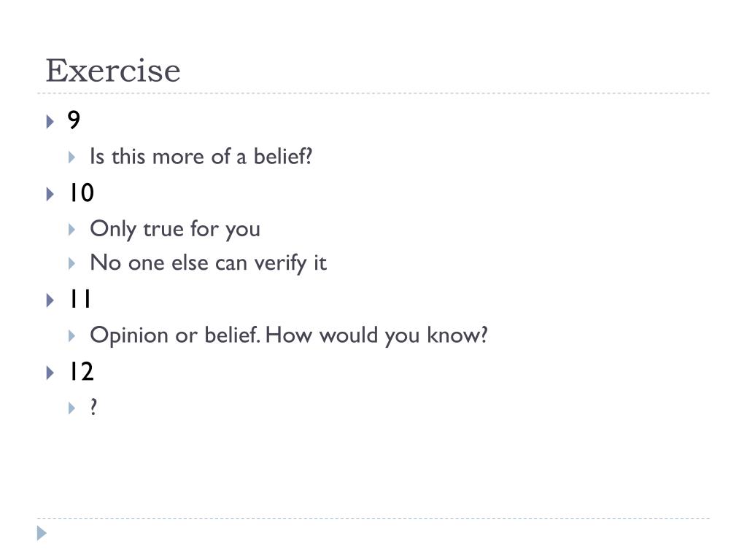The width and height of the screenshot is (747, 560).
Task: Click bullet before 'Only true for you'
Action: (72, 230)
